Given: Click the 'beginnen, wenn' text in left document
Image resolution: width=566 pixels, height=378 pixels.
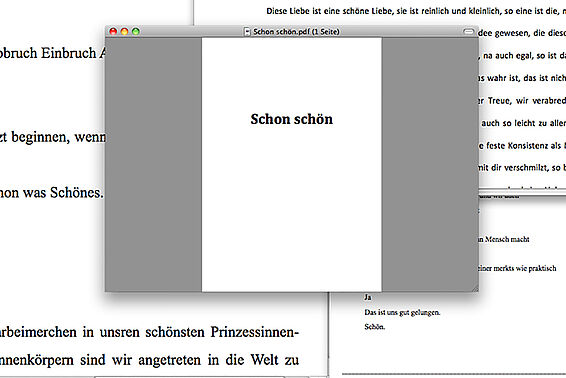Looking at the screenshot, I should (x=58, y=137).
